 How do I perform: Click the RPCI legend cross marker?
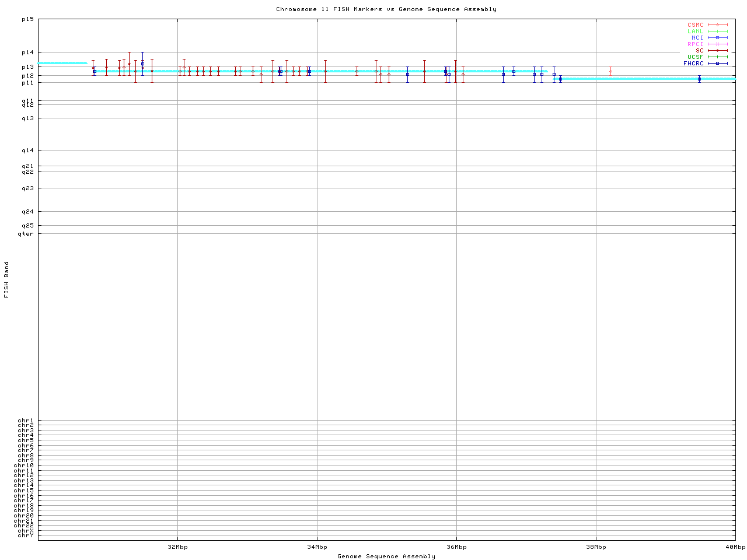coord(717,44)
